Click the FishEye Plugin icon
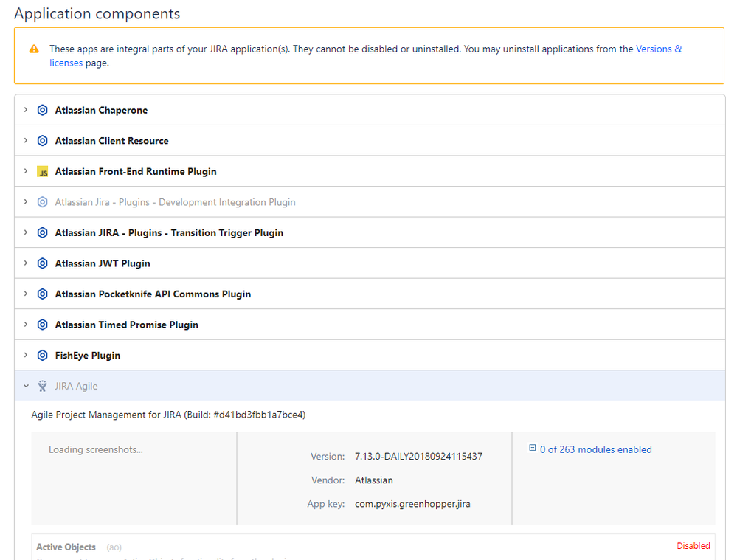 coord(42,356)
